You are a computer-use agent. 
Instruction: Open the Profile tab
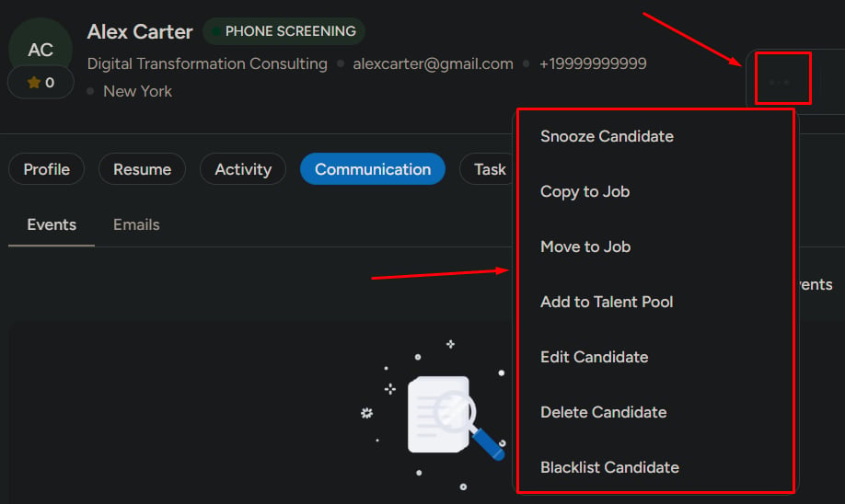pyautogui.click(x=46, y=169)
